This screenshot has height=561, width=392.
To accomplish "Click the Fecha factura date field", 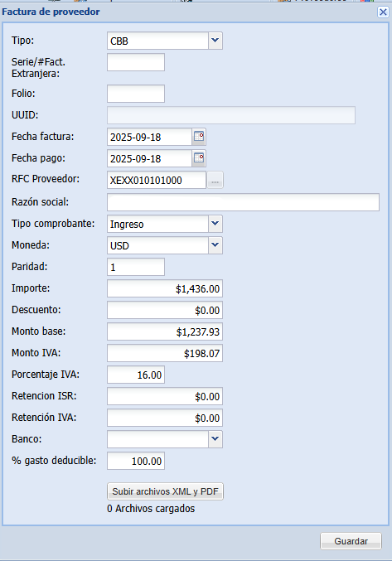I will (149, 137).
